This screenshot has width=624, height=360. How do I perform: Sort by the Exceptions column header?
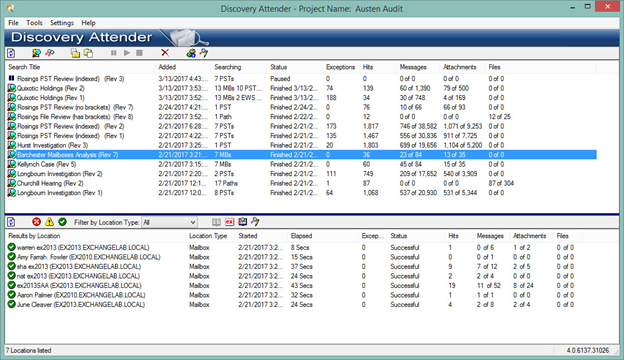pos(340,67)
